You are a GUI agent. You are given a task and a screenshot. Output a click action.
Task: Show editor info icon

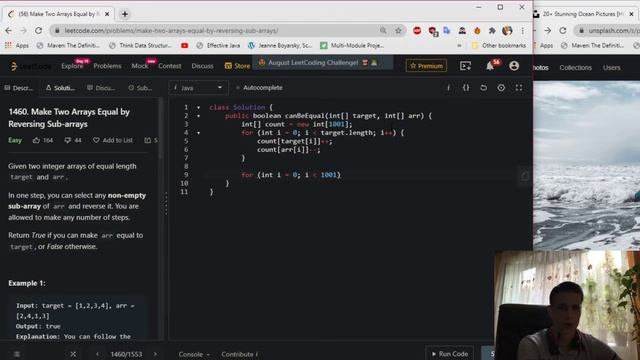pyautogui.click(x=448, y=88)
